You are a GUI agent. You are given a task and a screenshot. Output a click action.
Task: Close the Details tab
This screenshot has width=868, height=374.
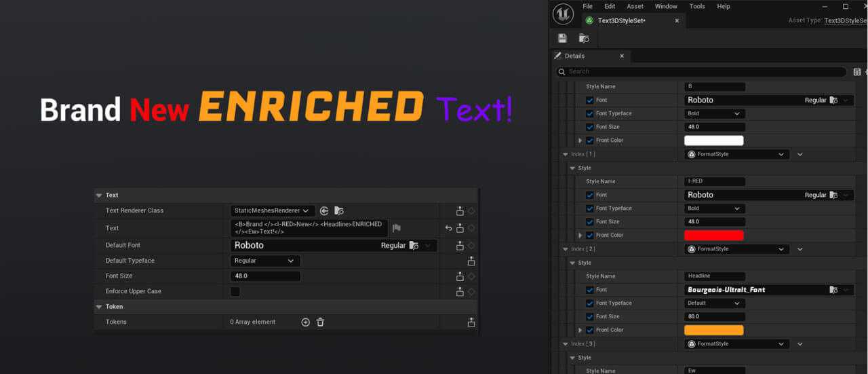pyautogui.click(x=623, y=56)
